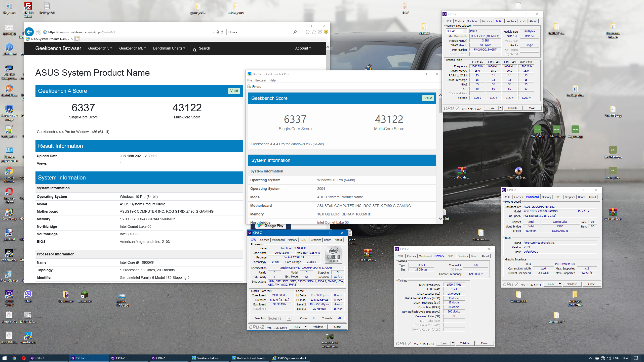This screenshot has width=644, height=362.
Task: Open the Geekbench Browser home link
Action: pos(58,48)
